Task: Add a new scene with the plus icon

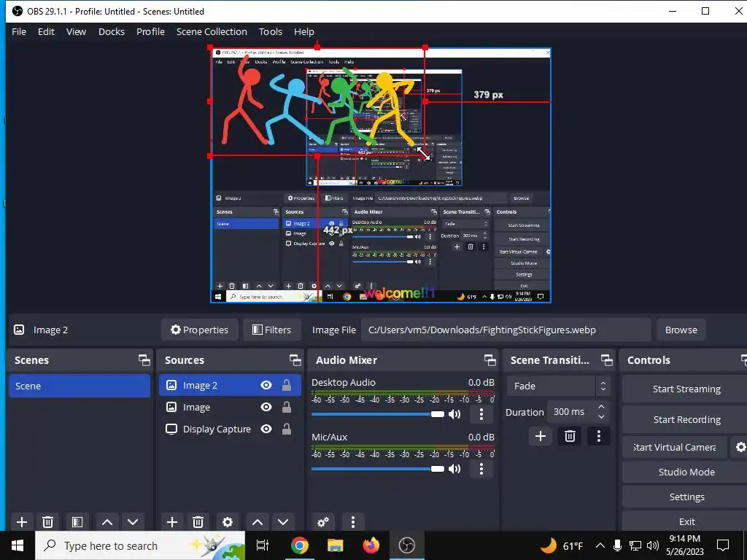Action: coord(22,522)
